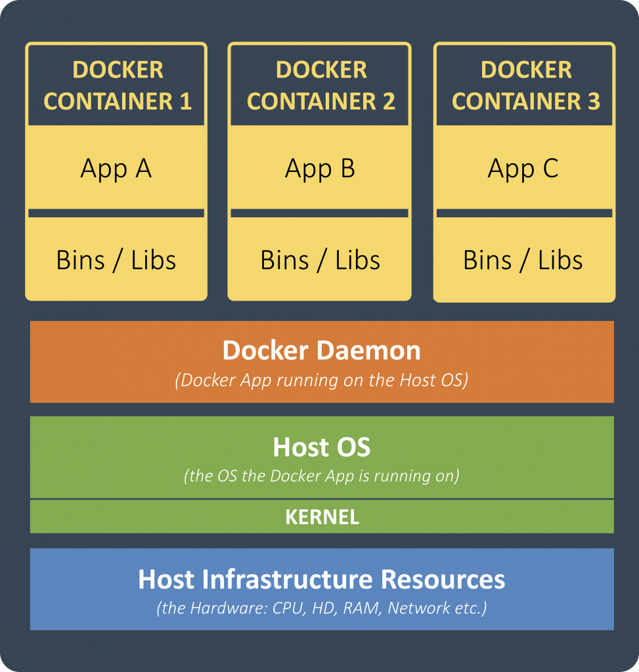Click the Kernel band
The height and width of the screenshot is (672, 639).
point(320,517)
